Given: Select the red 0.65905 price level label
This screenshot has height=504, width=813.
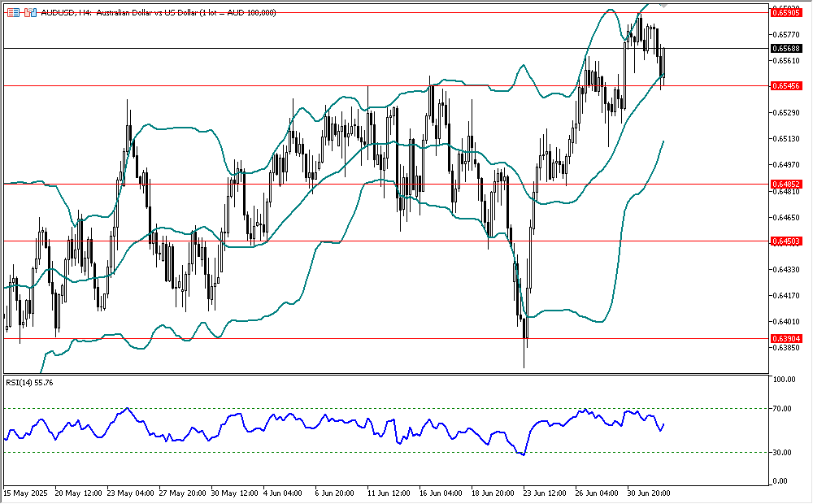Looking at the screenshot, I should (786, 12).
